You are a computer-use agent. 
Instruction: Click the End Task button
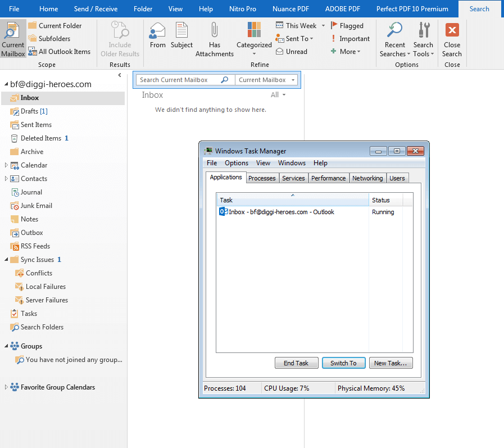297,363
